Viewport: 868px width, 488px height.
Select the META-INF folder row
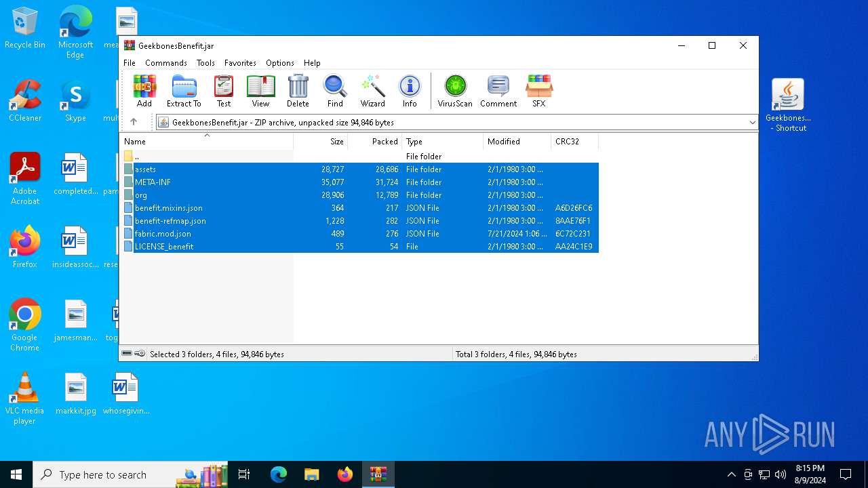pyautogui.click(x=360, y=182)
